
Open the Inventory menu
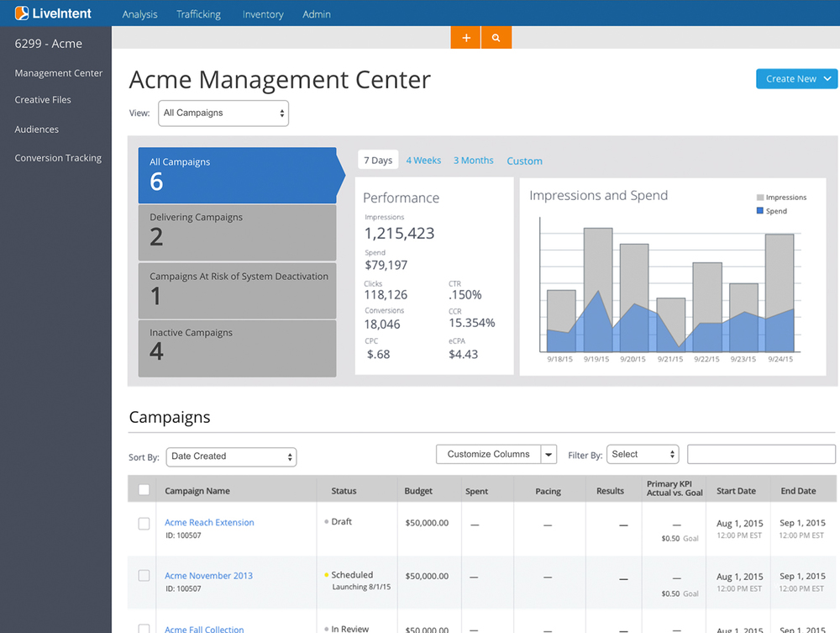262,14
